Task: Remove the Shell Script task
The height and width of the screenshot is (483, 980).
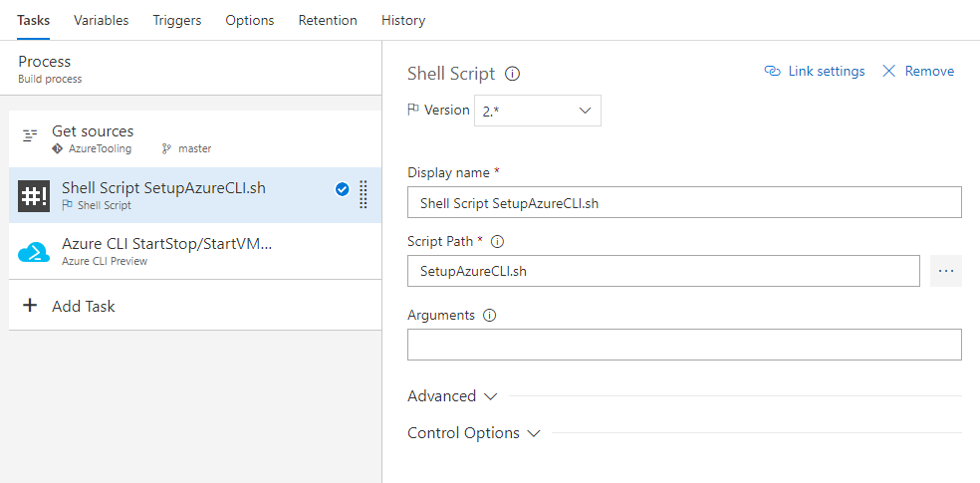Action: [918, 71]
